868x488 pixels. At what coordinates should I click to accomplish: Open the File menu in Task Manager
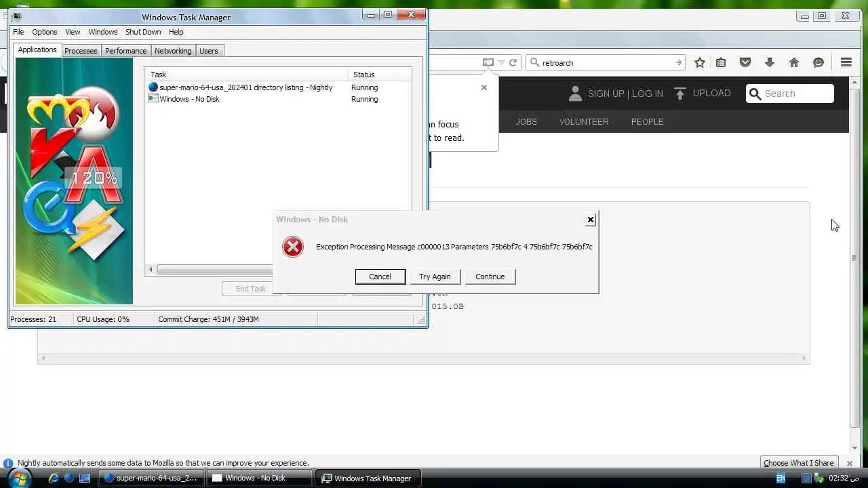coord(18,32)
